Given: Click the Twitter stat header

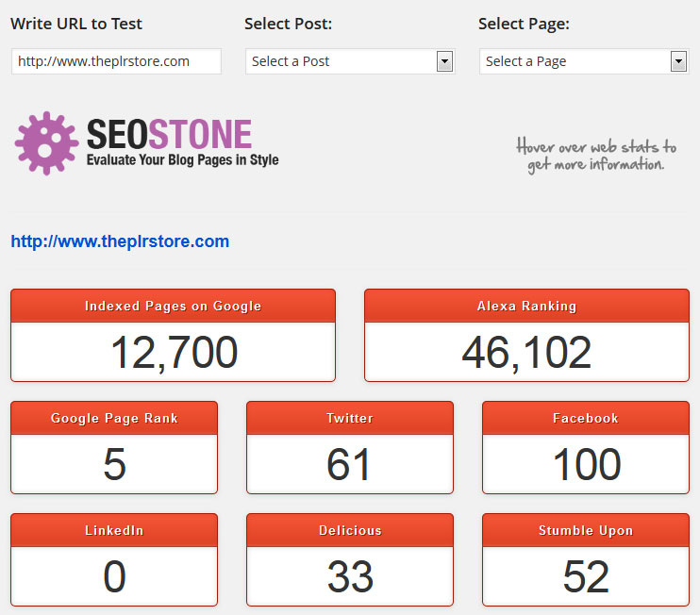Looking at the screenshot, I should 350,418.
